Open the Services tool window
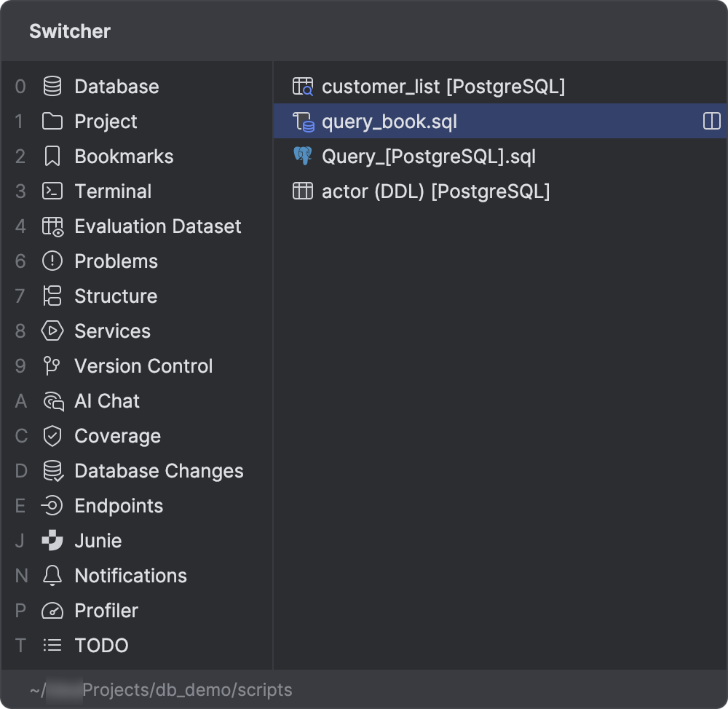 pyautogui.click(x=111, y=331)
